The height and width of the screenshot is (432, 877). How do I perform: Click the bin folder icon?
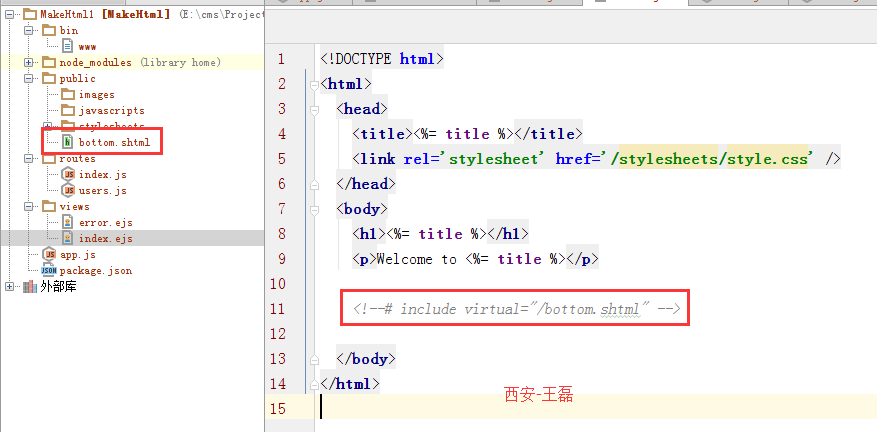click(49, 30)
